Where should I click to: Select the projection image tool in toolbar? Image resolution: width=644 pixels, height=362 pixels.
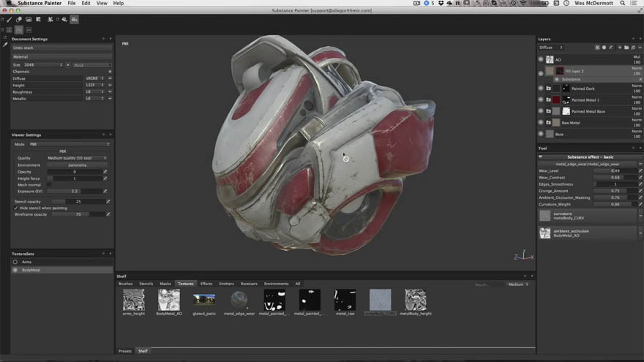29,19
